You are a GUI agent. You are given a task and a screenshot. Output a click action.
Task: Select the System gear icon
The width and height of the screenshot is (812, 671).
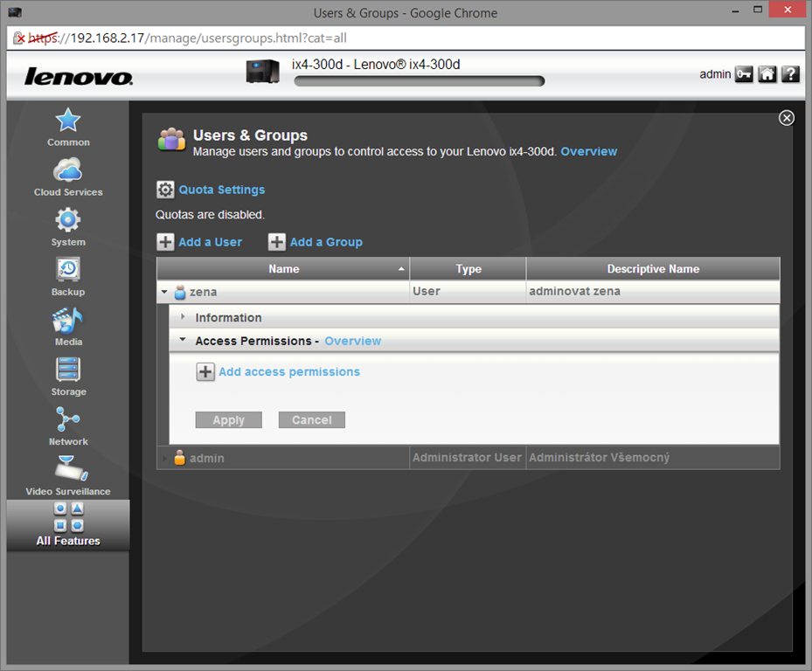coord(68,219)
